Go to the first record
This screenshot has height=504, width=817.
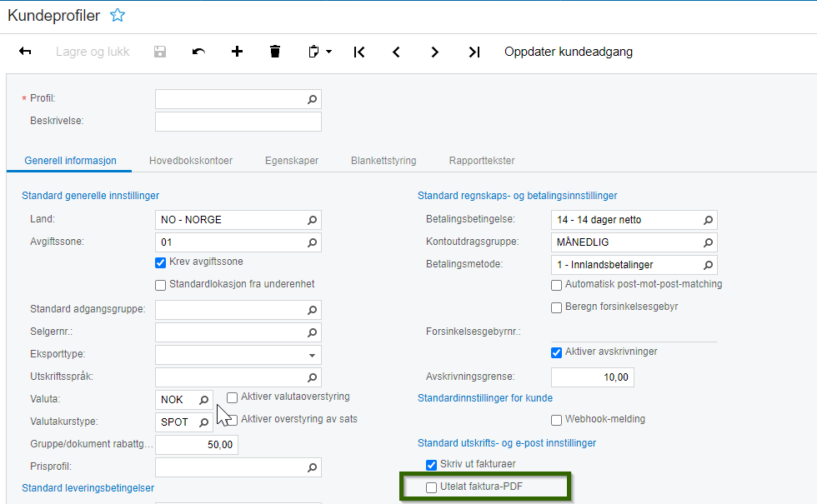click(358, 52)
